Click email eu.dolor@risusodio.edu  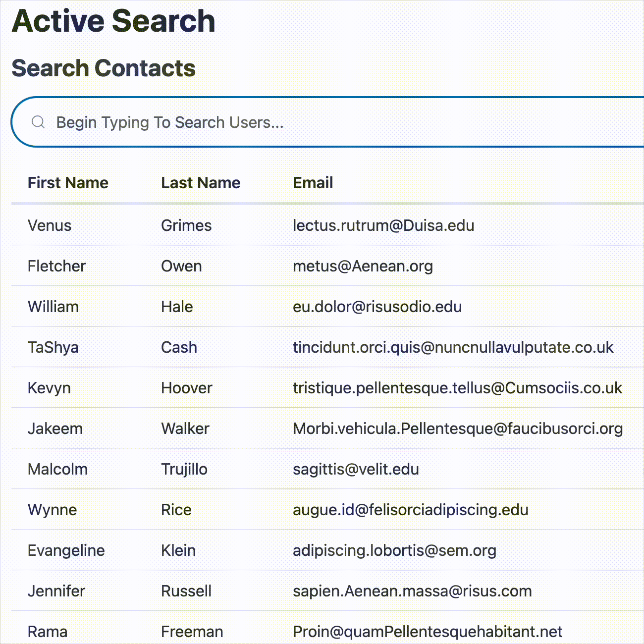click(x=377, y=307)
